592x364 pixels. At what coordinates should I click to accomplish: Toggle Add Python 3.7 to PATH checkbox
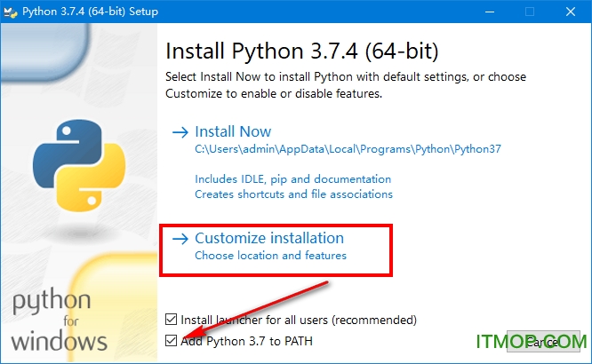coord(171,341)
